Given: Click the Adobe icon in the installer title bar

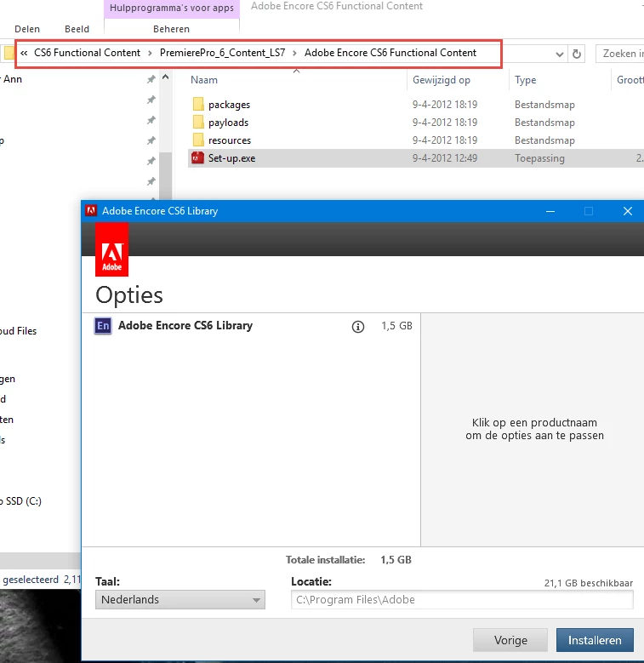Looking at the screenshot, I should (x=91, y=210).
